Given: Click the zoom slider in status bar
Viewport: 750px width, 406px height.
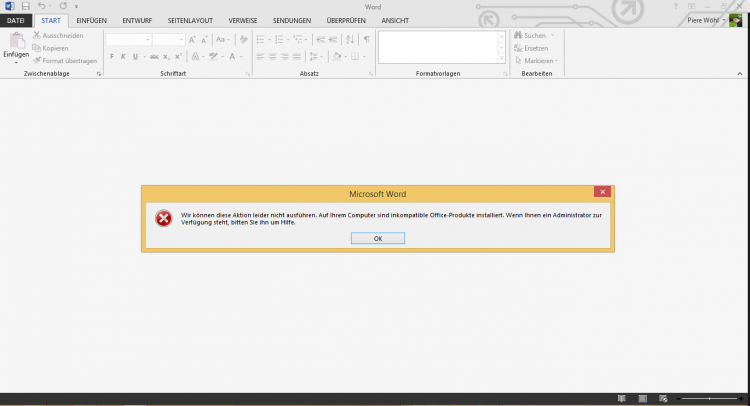Looking at the screenshot, I should click(x=709, y=398).
